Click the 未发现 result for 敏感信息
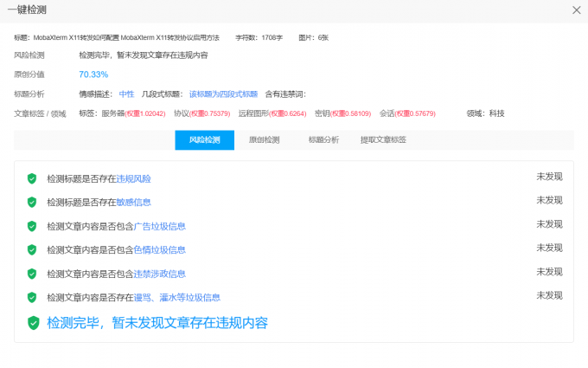The width and height of the screenshot is (588, 368). click(549, 200)
